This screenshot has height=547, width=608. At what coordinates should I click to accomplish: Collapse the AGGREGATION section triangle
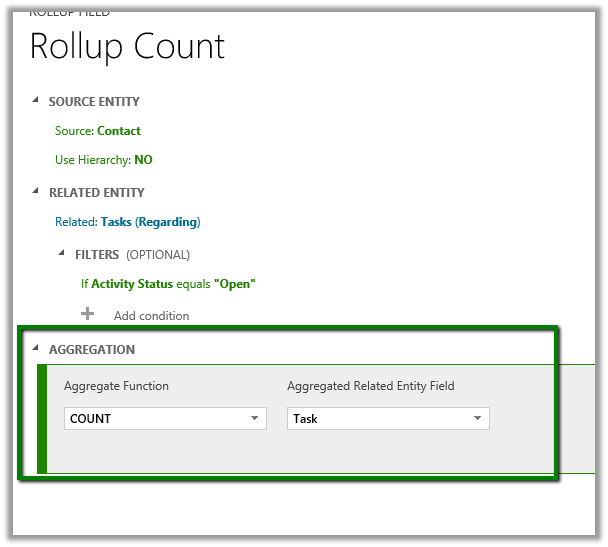pos(36,349)
